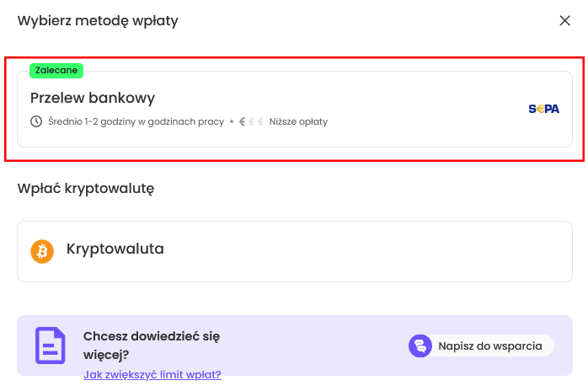The image size is (588, 391).
Task: Open the Jak zwiększyć limit wpłat link
Action: 152,374
